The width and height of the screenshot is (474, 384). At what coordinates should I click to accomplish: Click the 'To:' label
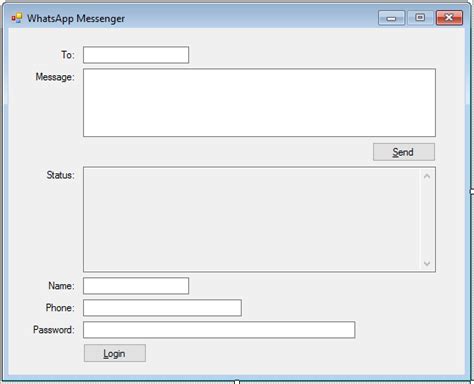[x=68, y=55]
